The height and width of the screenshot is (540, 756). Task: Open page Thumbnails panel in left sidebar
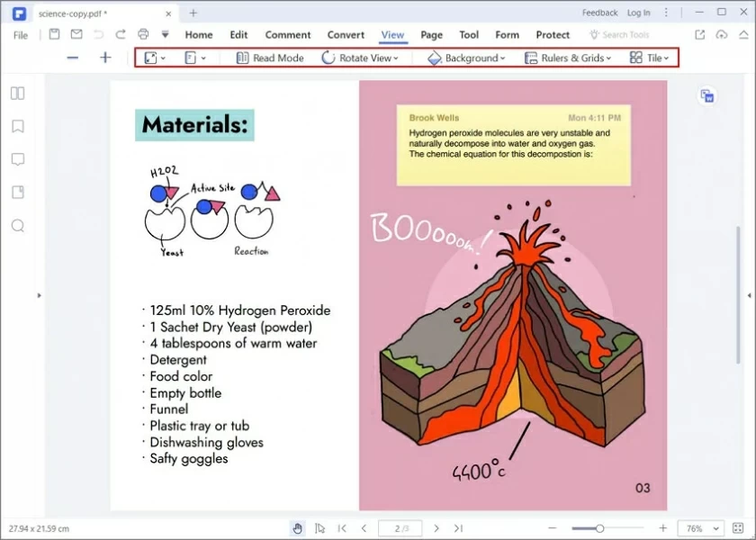click(18, 93)
